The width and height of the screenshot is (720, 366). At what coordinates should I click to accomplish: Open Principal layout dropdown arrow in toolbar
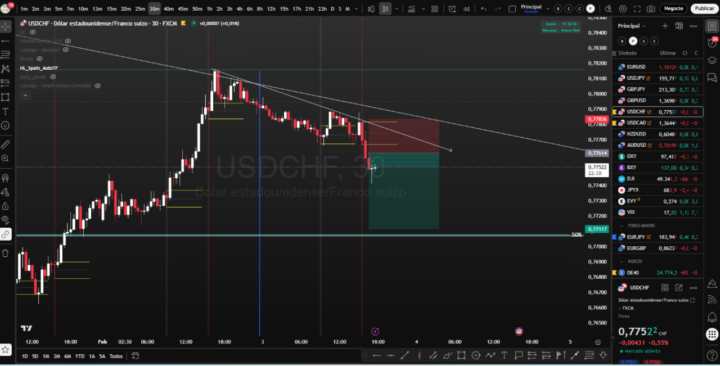coord(547,9)
